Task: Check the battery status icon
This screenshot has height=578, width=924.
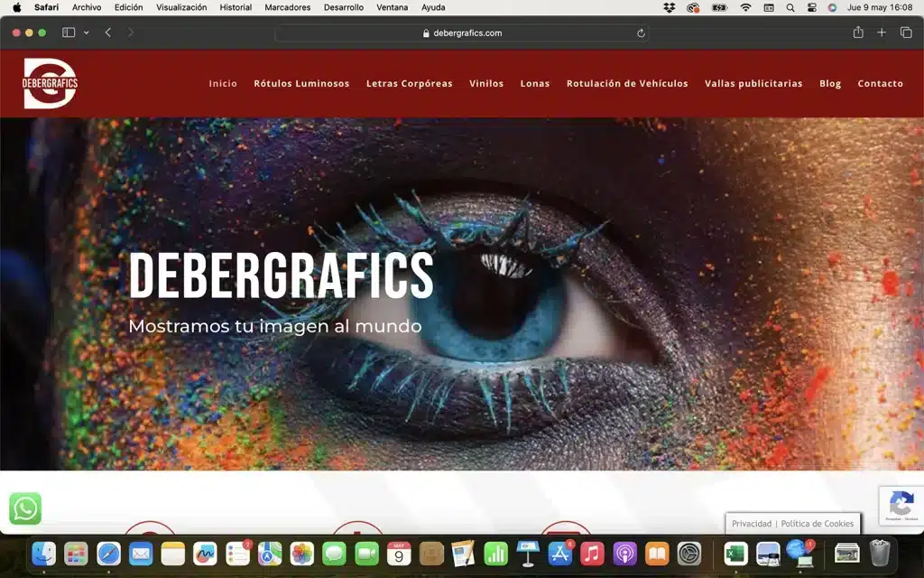Action: click(719, 7)
